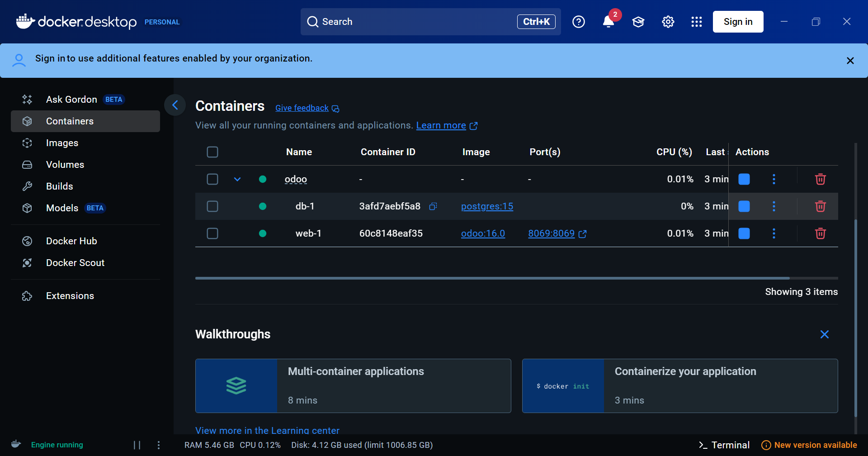
Task: Open Extensions in sidebar
Action: 85,296
